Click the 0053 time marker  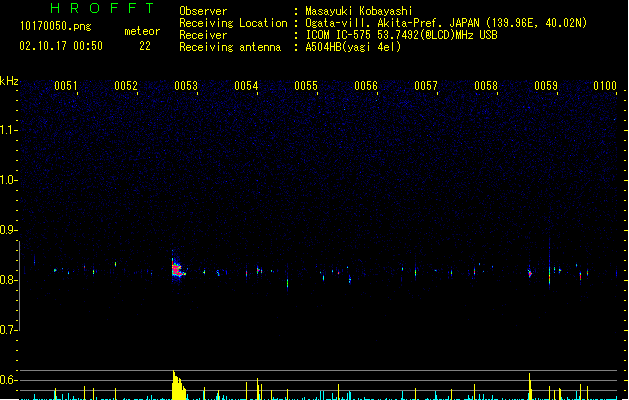coord(186,85)
